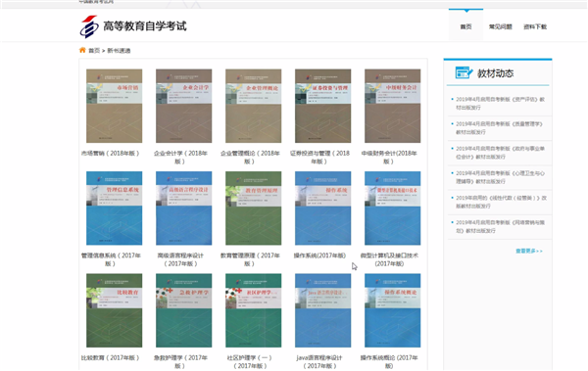Viewport: 588px width, 371px height.
Task: Open the 教育管理原理 book cover
Action: 253,208
